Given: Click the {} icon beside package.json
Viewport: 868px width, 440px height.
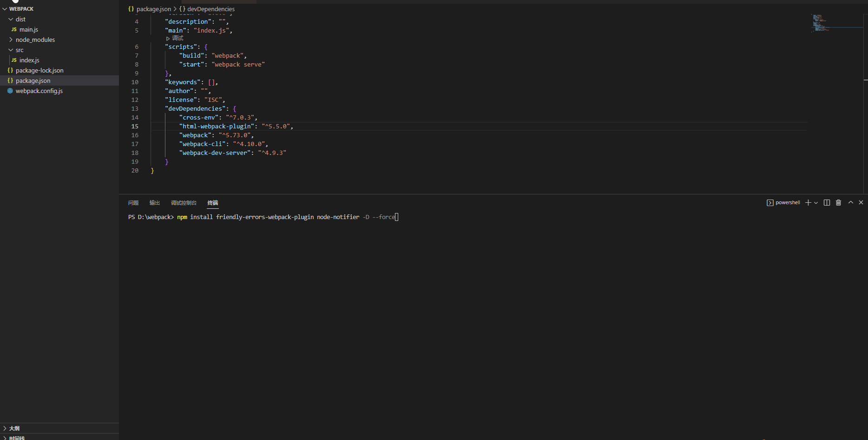Looking at the screenshot, I should point(10,80).
